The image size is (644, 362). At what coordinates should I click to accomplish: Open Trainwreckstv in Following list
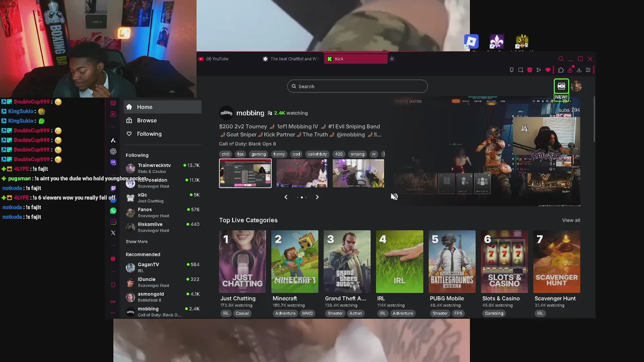(163, 168)
